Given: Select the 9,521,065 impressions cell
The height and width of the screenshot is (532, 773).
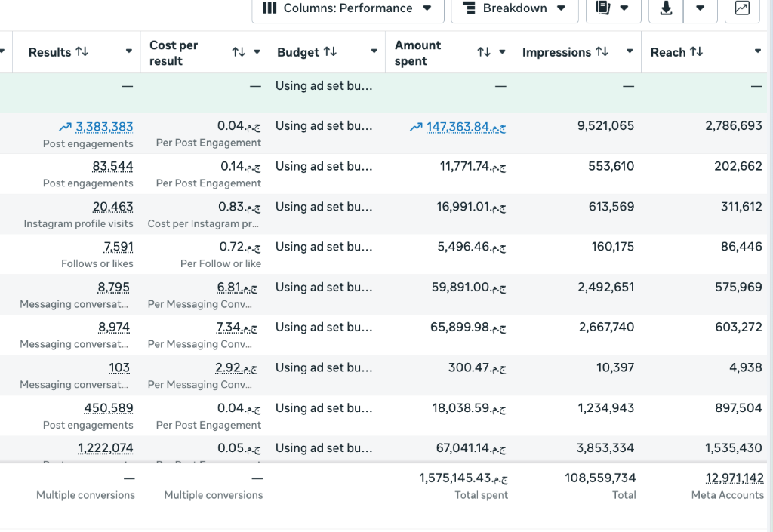Looking at the screenshot, I should click(x=606, y=126).
